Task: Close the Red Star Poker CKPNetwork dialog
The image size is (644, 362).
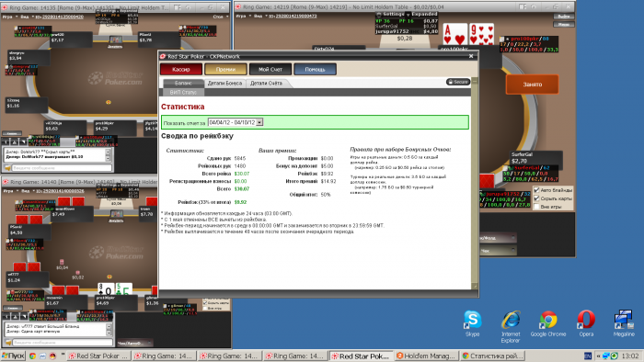Action: tap(471, 56)
